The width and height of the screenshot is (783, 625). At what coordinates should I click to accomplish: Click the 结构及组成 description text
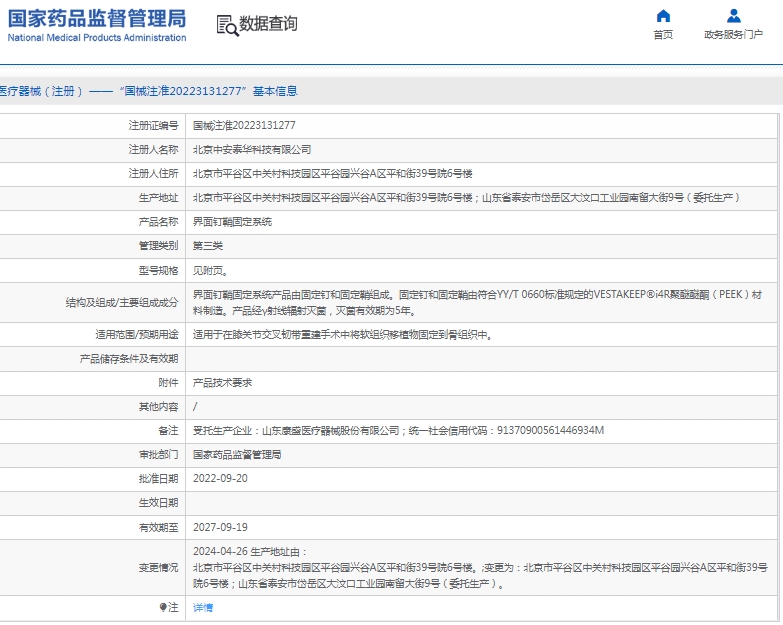point(477,303)
